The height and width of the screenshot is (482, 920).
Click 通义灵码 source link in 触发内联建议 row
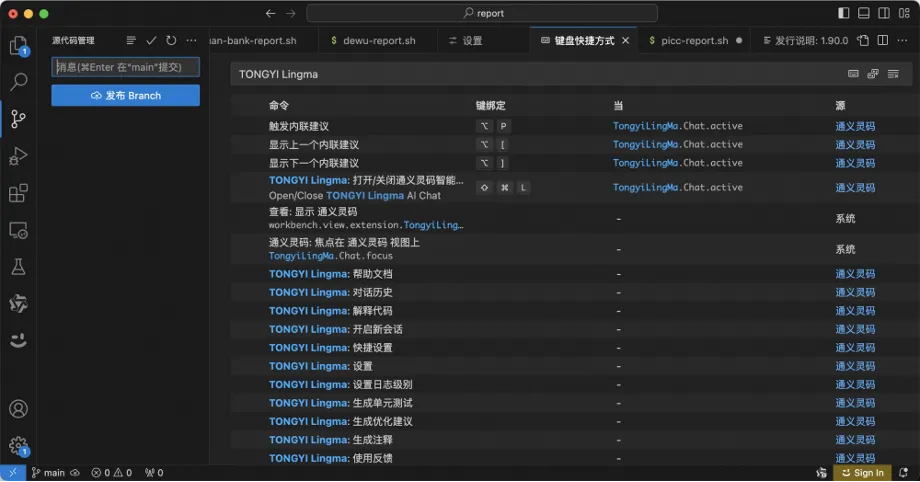855,126
